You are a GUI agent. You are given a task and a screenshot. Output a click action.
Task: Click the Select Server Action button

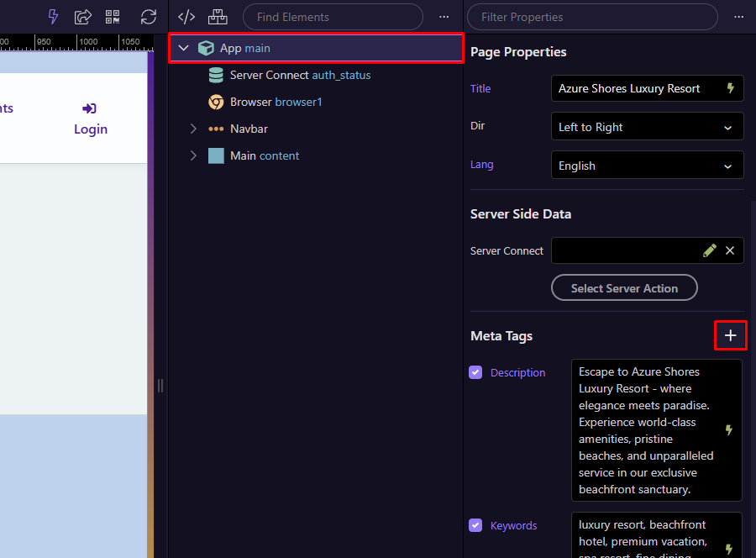624,288
